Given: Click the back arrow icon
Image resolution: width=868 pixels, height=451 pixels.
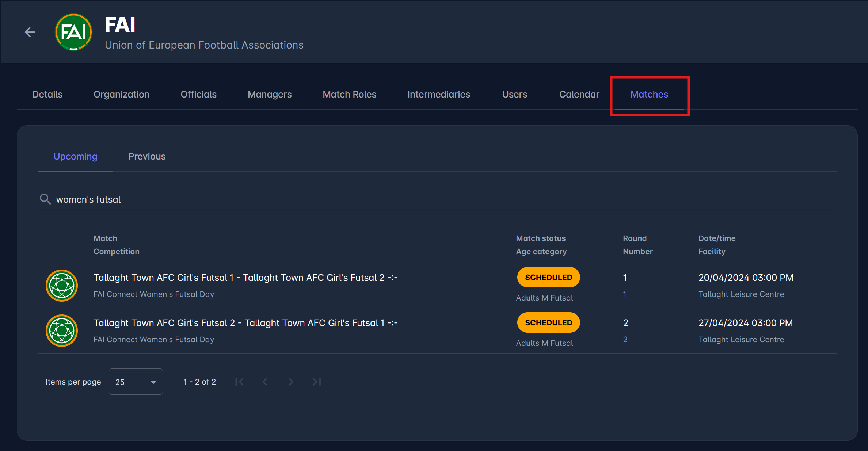Looking at the screenshot, I should tap(30, 32).
